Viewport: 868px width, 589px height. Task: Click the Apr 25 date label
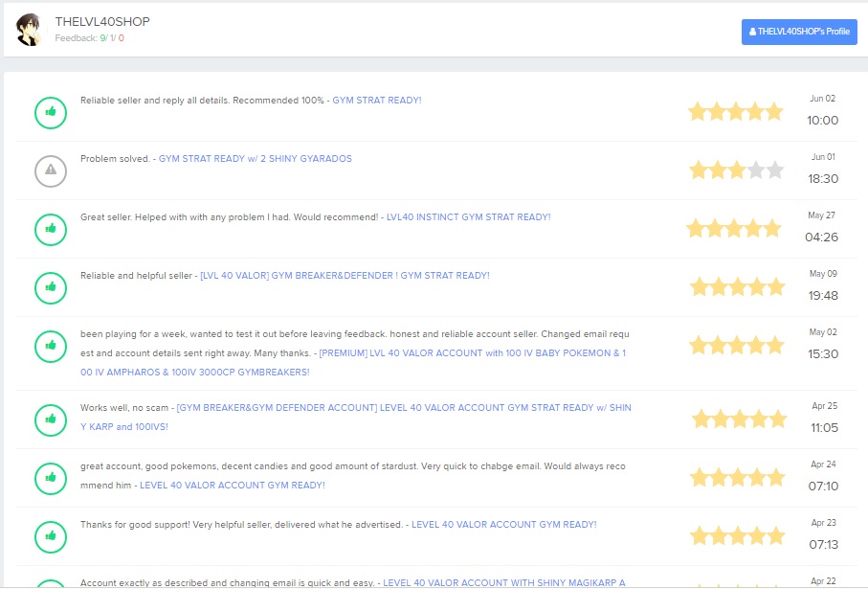(x=825, y=406)
